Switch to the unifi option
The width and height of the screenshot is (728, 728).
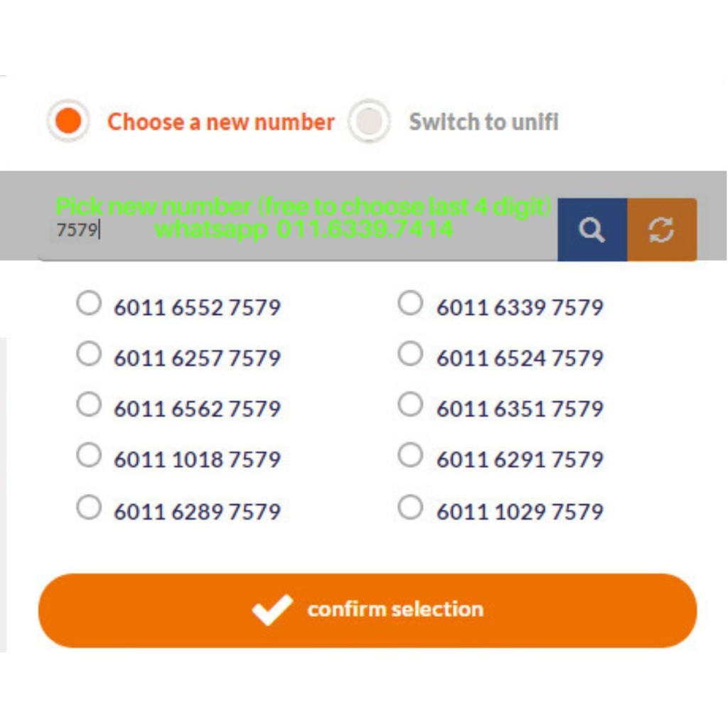(368, 122)
